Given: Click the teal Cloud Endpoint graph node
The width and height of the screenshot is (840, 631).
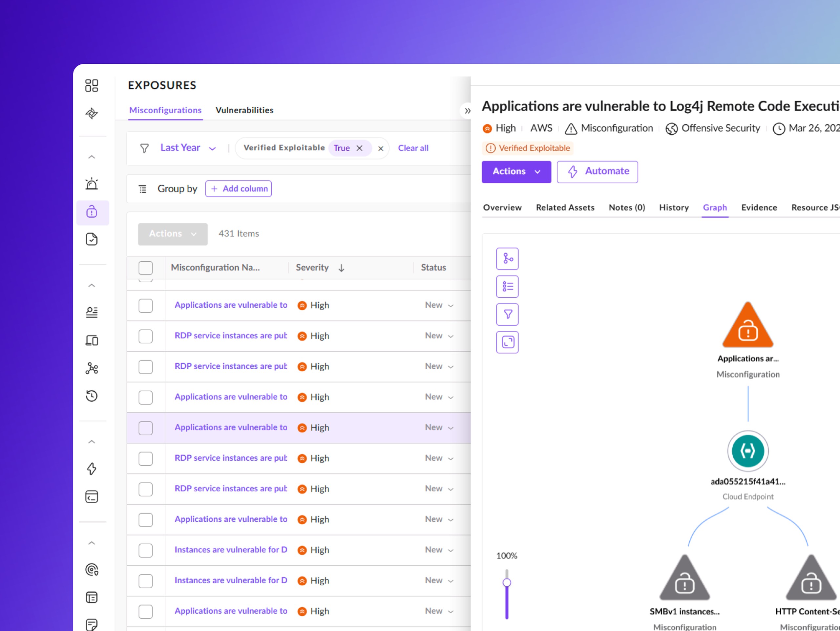Looking at the screenshot, I should pyautogui.click(x=748, y=451).
